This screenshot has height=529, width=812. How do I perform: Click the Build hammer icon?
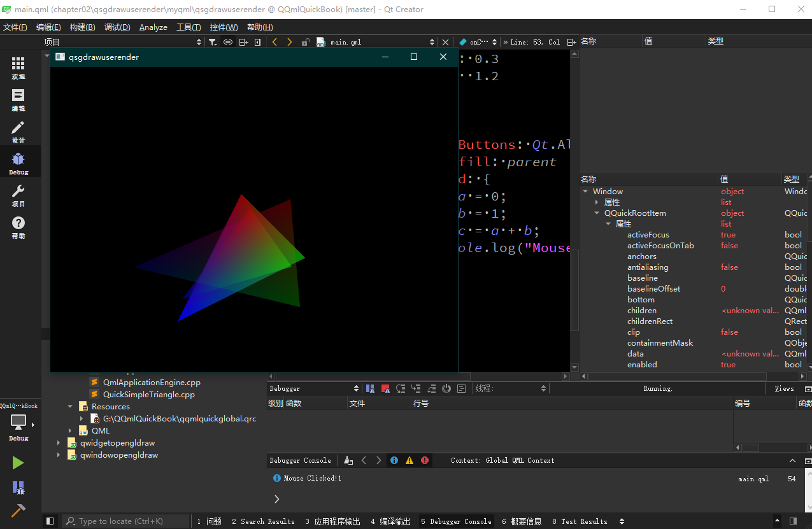[x=18, y=510]
